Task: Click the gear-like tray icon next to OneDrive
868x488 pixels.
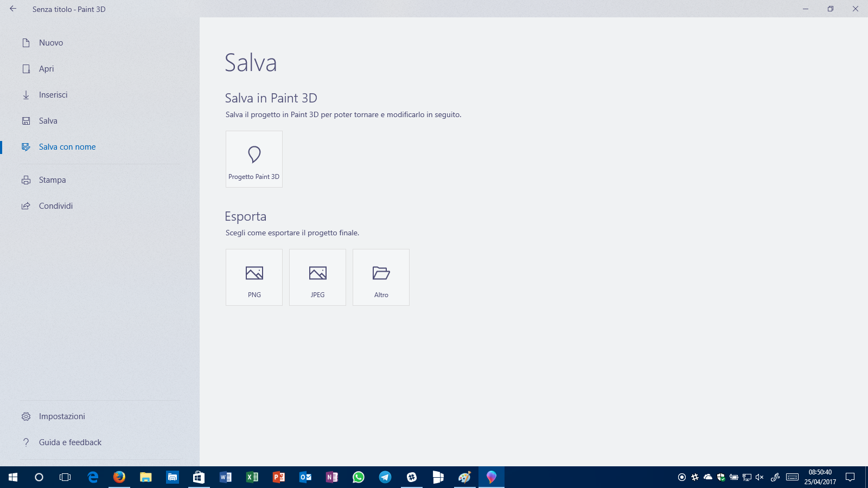Action: (x=695, y=477)
